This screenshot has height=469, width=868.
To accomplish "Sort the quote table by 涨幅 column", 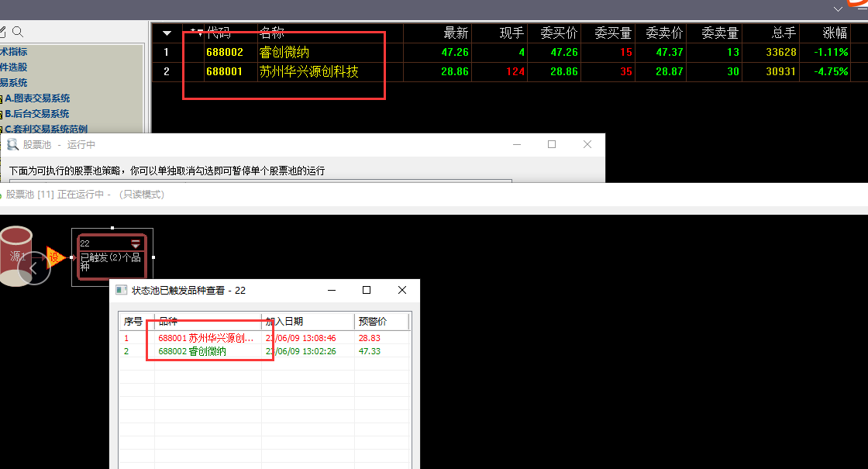I will click(x=835, y=33).
